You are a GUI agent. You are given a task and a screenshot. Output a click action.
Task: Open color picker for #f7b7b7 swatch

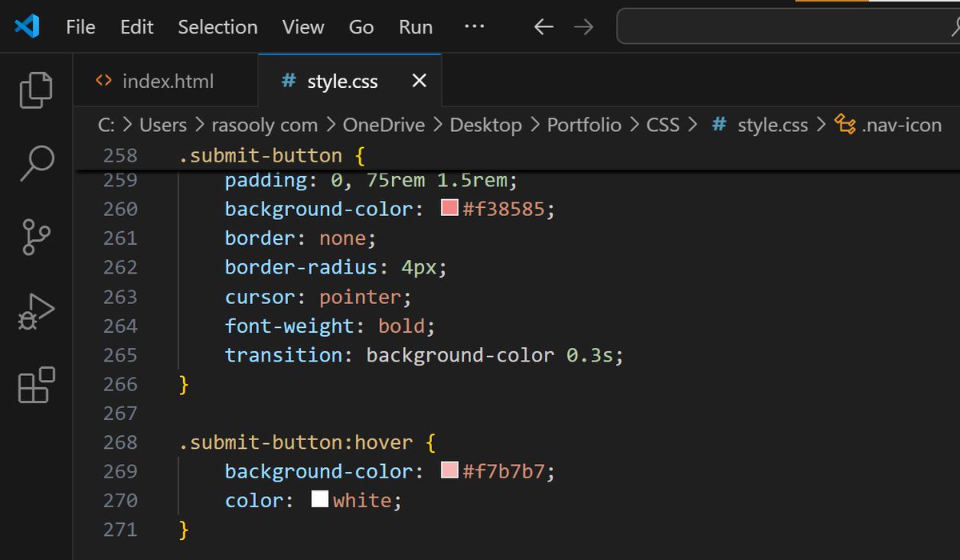[x=450, y=471]
